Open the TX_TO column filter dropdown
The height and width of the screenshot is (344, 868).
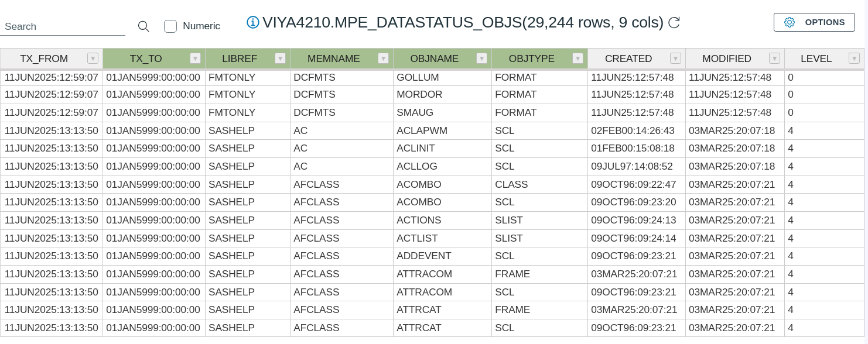pos(196,59)
